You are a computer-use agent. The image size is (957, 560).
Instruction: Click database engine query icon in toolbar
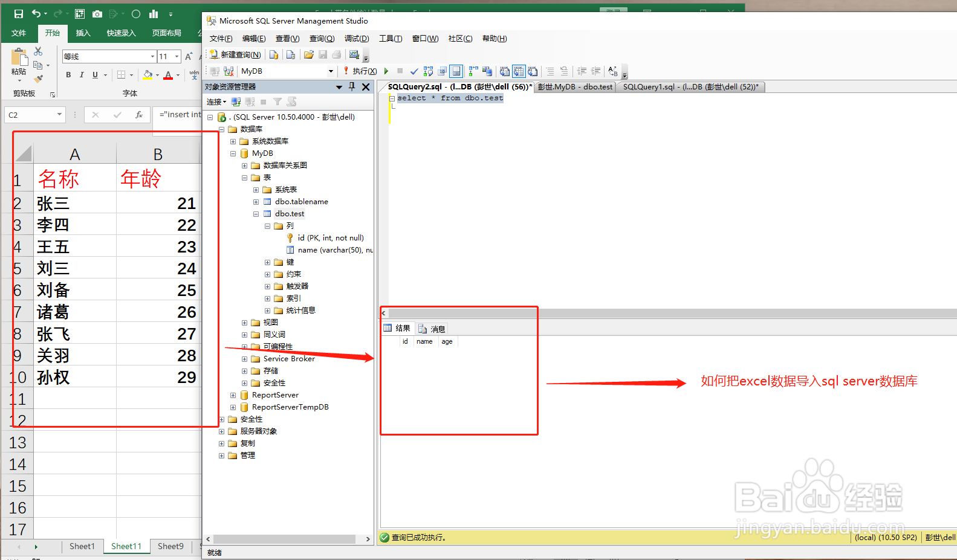pyautogui.click(x=274, y=55)
